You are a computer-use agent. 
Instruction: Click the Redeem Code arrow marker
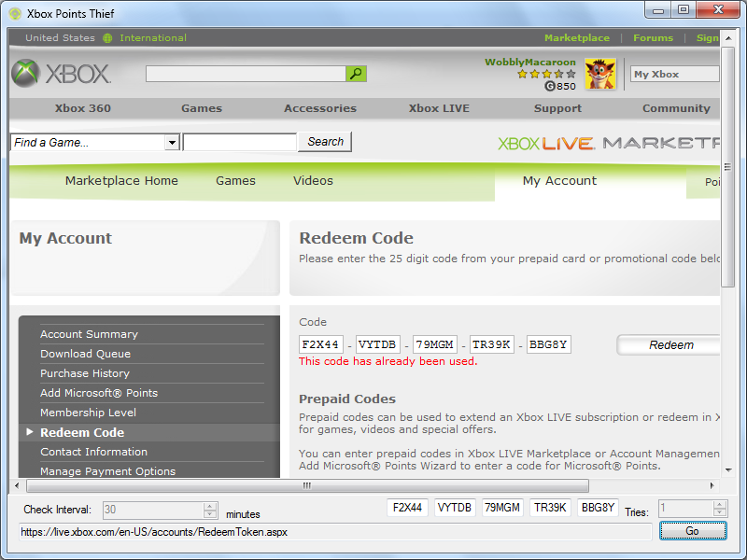pos(30,432)
